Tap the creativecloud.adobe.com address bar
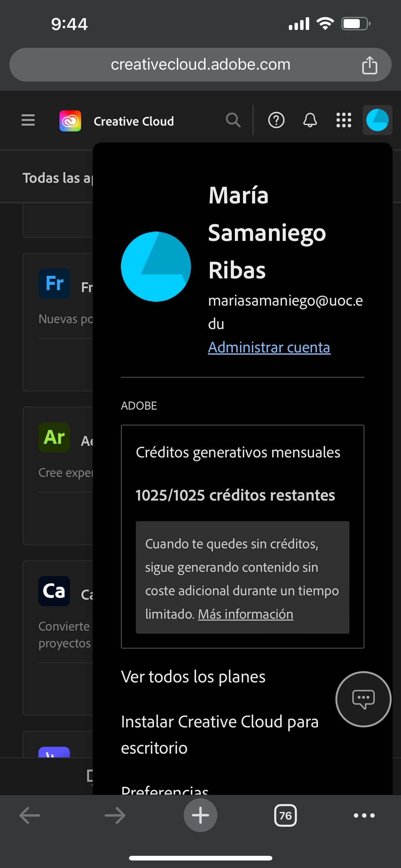The image size is (401, 868). (200, 65)
